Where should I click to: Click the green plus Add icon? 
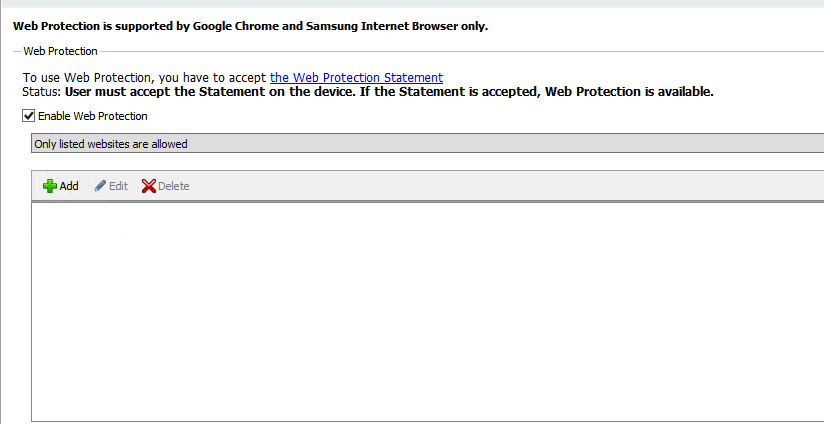point(50,186)
